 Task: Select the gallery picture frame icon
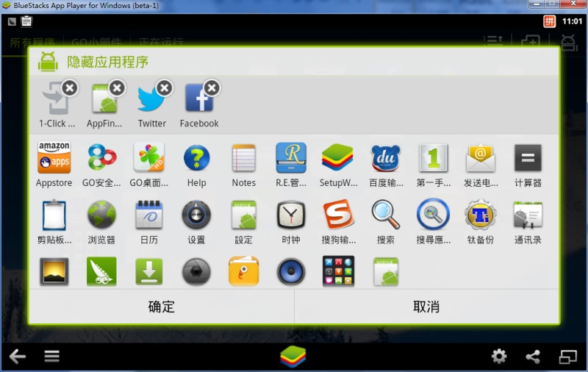click(54, 272)
